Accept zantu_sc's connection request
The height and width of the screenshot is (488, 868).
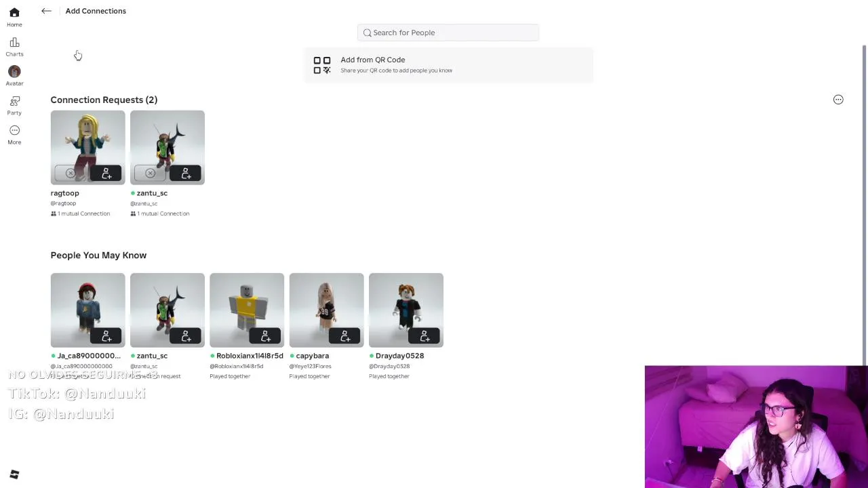(x=186, y=174)
